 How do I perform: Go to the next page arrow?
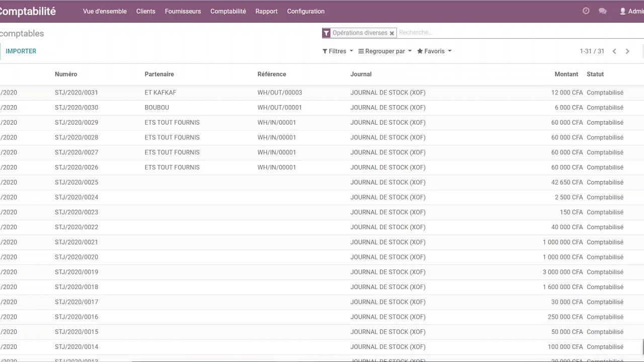627,51
